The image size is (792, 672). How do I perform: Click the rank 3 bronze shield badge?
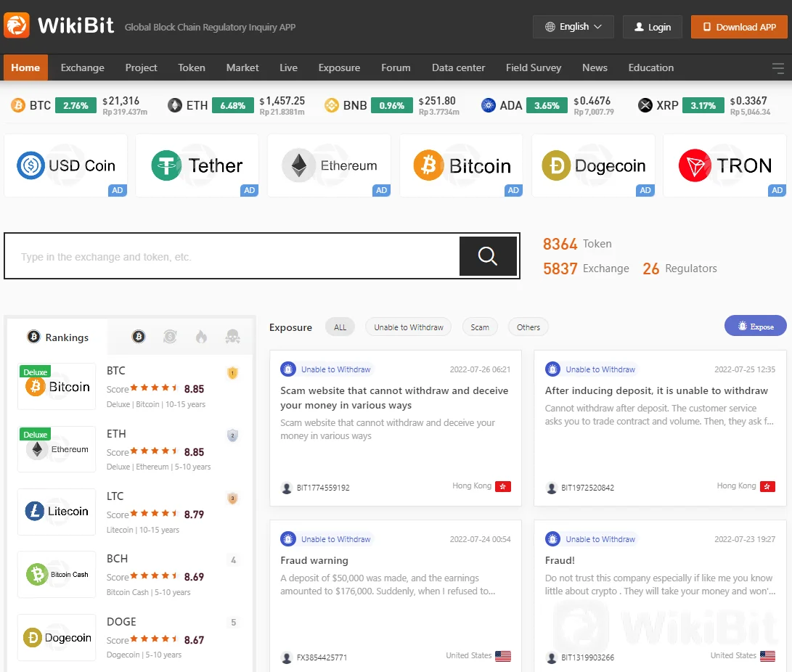(x=232, y=499)
